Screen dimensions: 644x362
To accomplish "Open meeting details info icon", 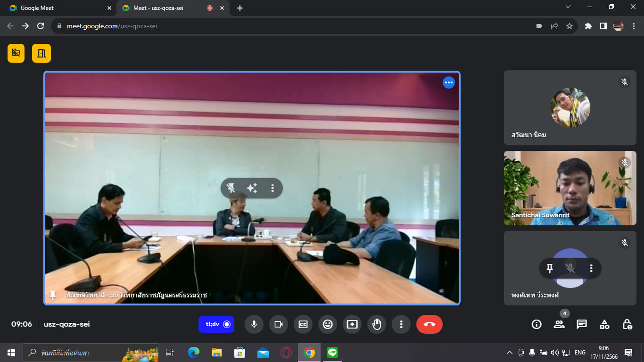I will pos(536,324).
